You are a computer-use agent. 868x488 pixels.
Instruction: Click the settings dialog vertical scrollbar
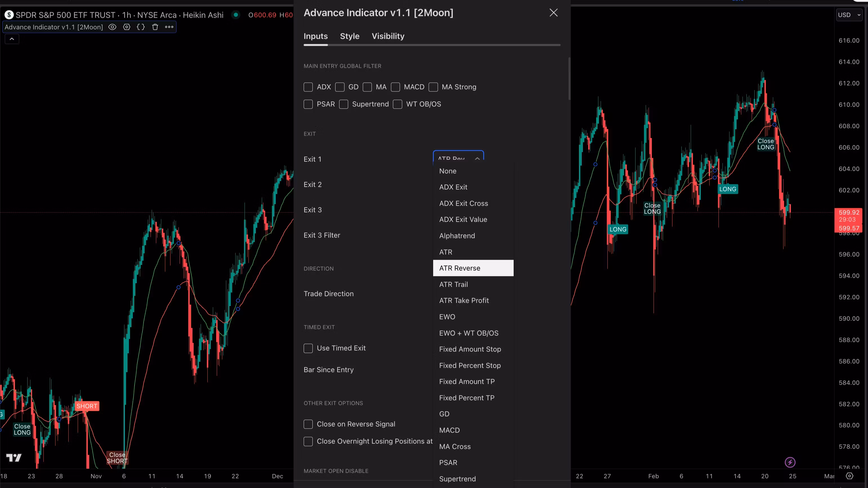(x=569, y=79)
